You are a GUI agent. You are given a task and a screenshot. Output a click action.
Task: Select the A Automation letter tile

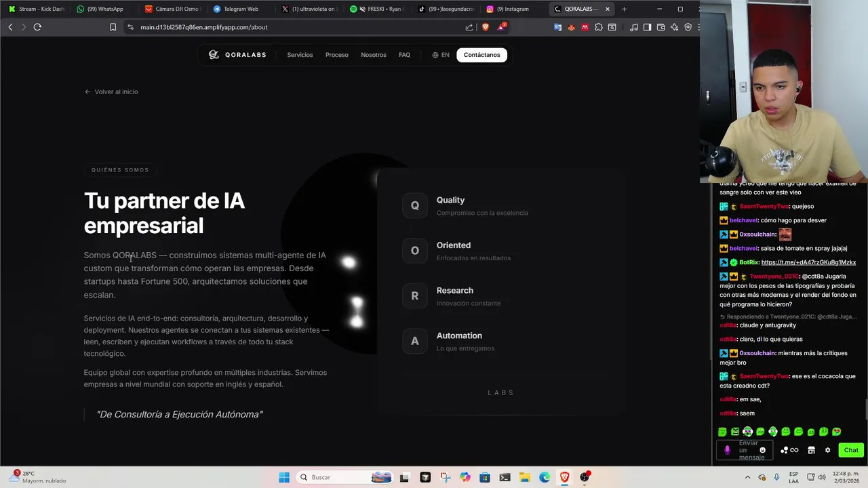[415, 341]
